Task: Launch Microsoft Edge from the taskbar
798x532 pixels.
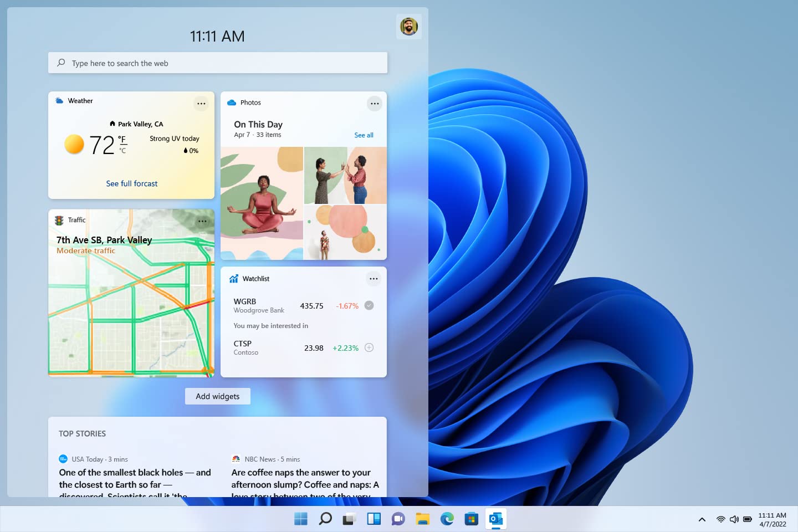Action: [x=447, y=519]
